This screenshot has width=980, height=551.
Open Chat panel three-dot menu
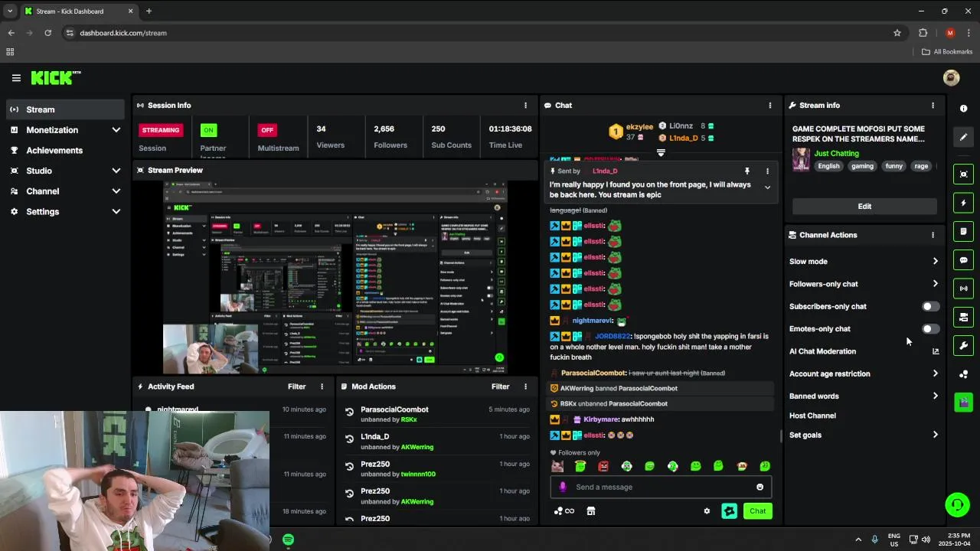pos(770,106)
